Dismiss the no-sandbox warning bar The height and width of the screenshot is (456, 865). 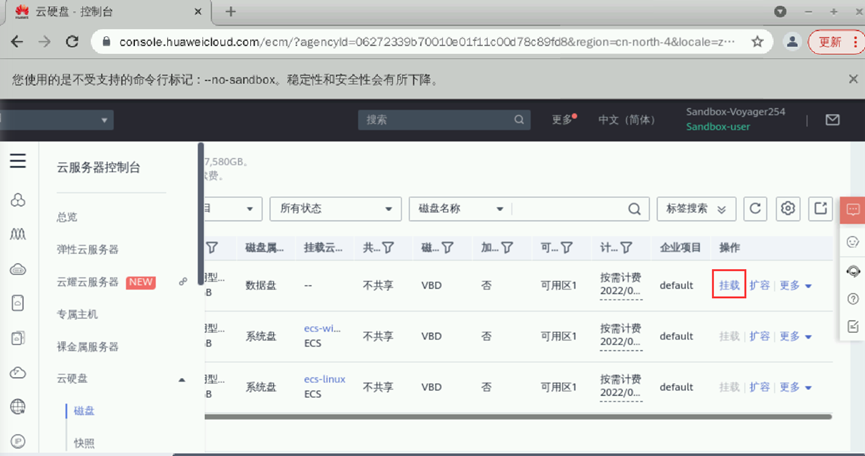pyautogui.click(x=853, y=79)
